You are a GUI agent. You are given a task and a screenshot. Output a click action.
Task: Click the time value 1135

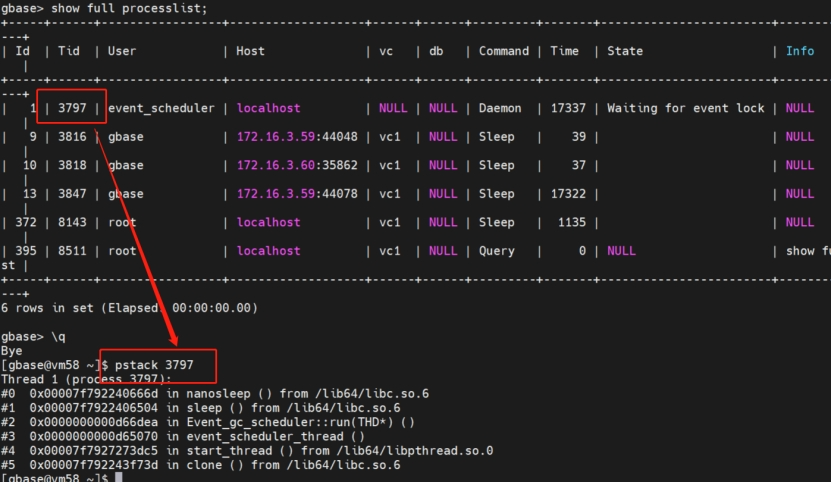click(x=572, y=223)
